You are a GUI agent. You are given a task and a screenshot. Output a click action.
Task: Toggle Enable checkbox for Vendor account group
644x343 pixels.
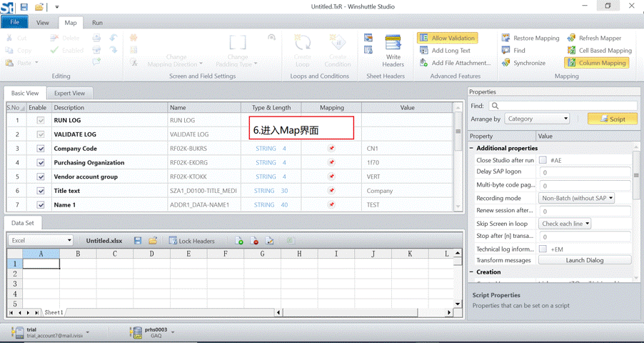point(40,177)
